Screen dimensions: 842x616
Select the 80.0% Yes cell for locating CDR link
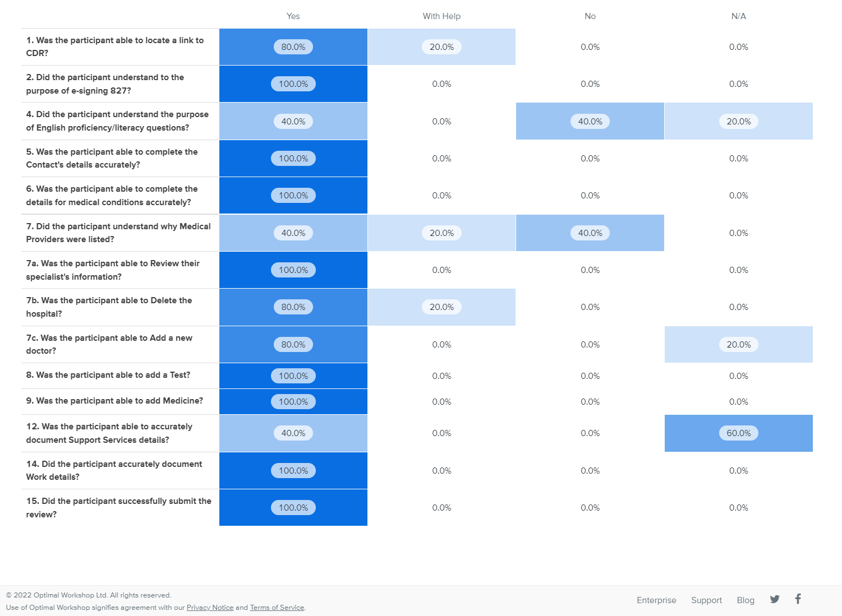(293, 47)
